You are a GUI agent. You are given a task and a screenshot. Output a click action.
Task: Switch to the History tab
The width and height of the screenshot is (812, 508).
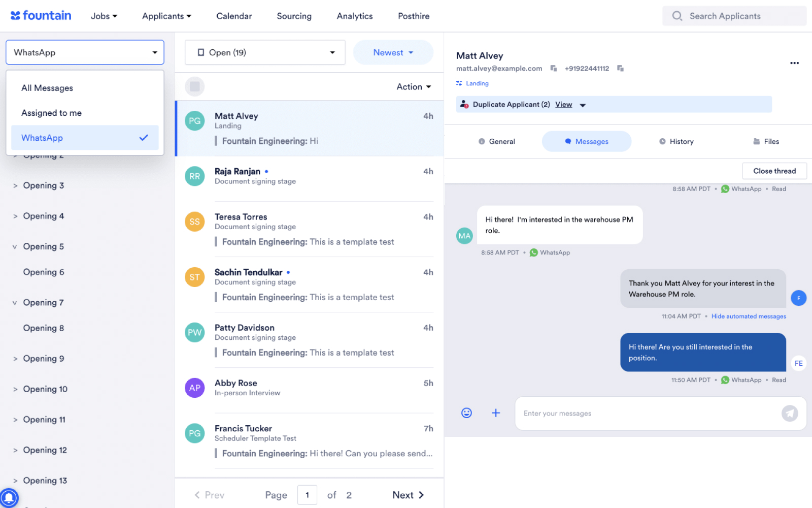point(676,141)
